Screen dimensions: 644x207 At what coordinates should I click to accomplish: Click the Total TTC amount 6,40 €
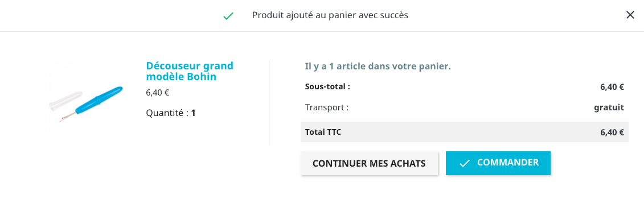[x=612, y=133]
